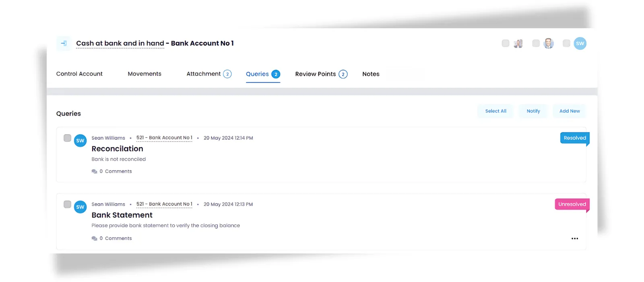The width and height of the screenshot is (644, 282).
Task: Open the three-dot menu on Bank Statement query
Action: pyautogui.click(x=574, y=238)
